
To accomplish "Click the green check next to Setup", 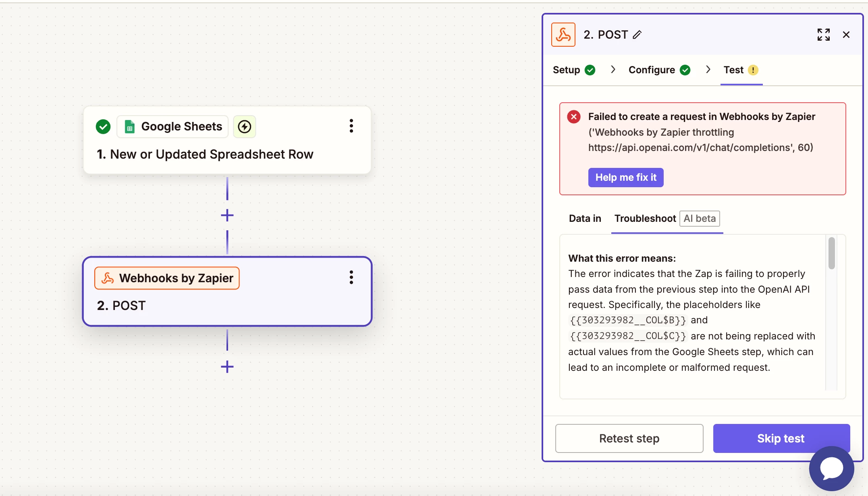I will [x=590, y=70].
